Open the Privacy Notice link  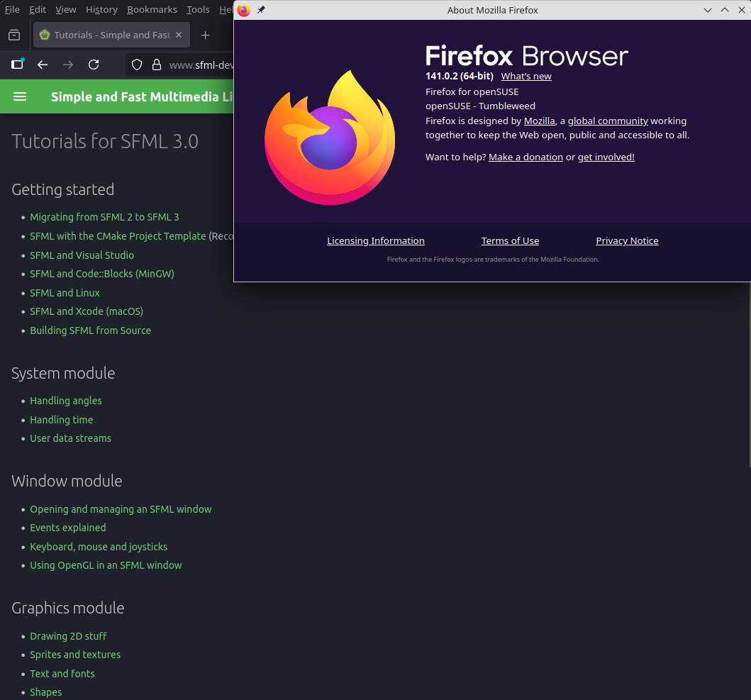pyautogui.click(x=627, y=241)
